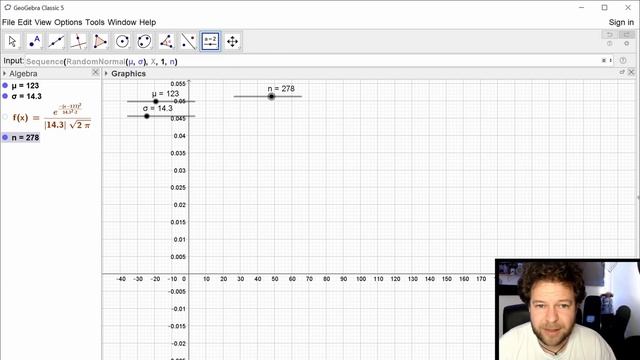Select the Reflect about Line tool
This screenshot has width=640, height=360.
(x=189, y=41)
